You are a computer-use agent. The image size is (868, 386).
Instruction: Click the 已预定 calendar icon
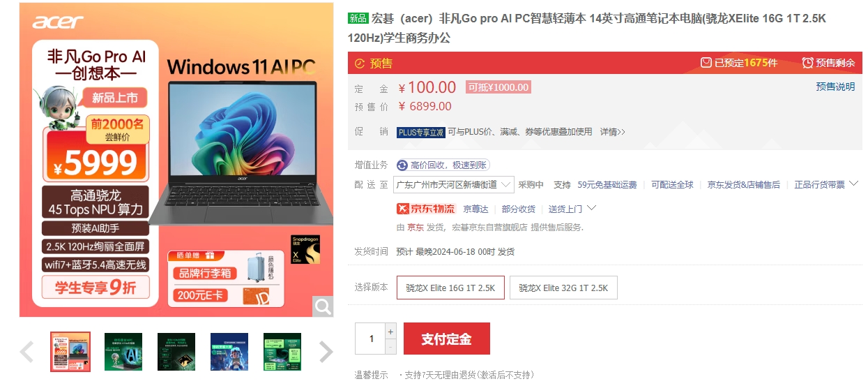706,63
